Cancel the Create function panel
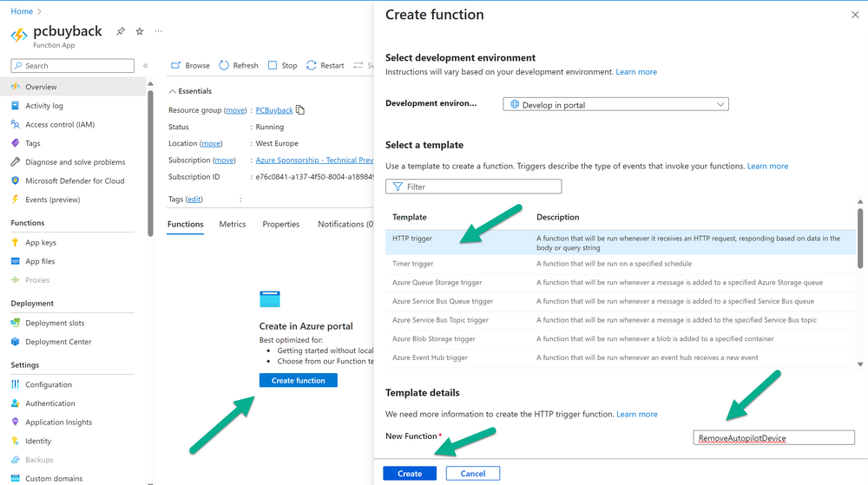 [473, 474]
